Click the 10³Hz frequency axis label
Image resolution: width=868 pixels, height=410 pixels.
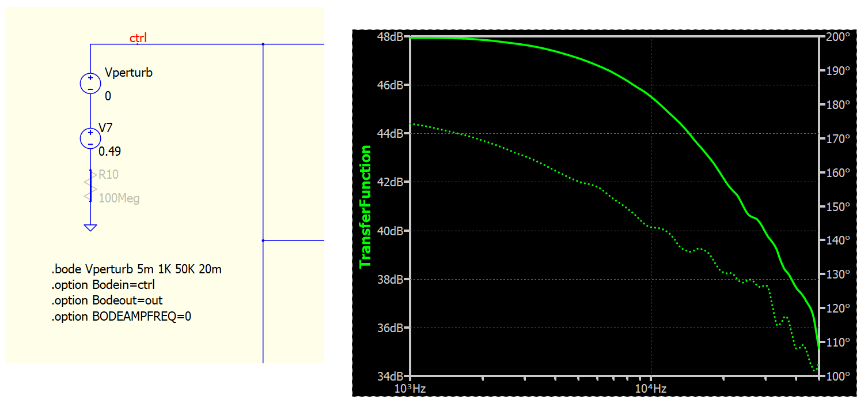pos(410,389)
